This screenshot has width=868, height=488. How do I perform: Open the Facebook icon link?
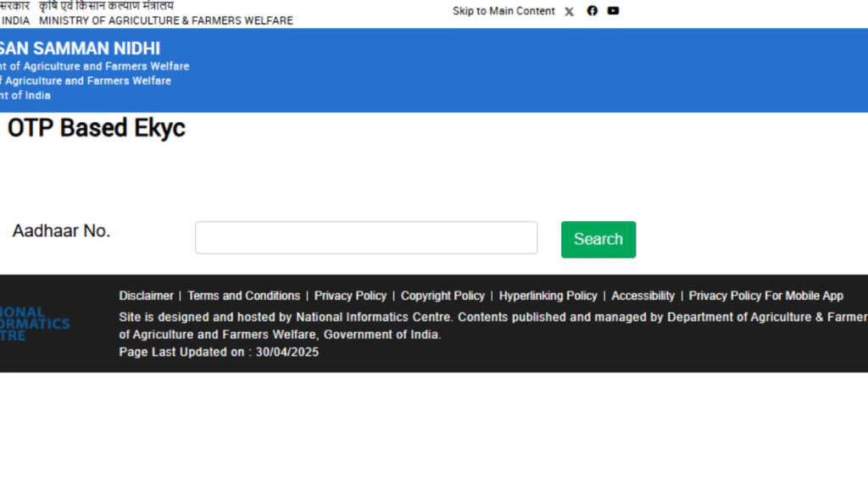(593, 10)
